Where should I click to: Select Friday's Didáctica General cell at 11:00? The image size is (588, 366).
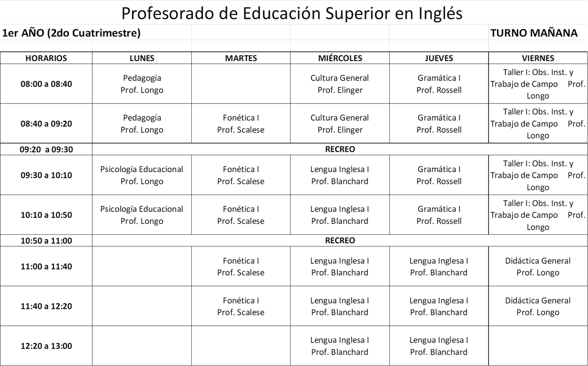538,267
